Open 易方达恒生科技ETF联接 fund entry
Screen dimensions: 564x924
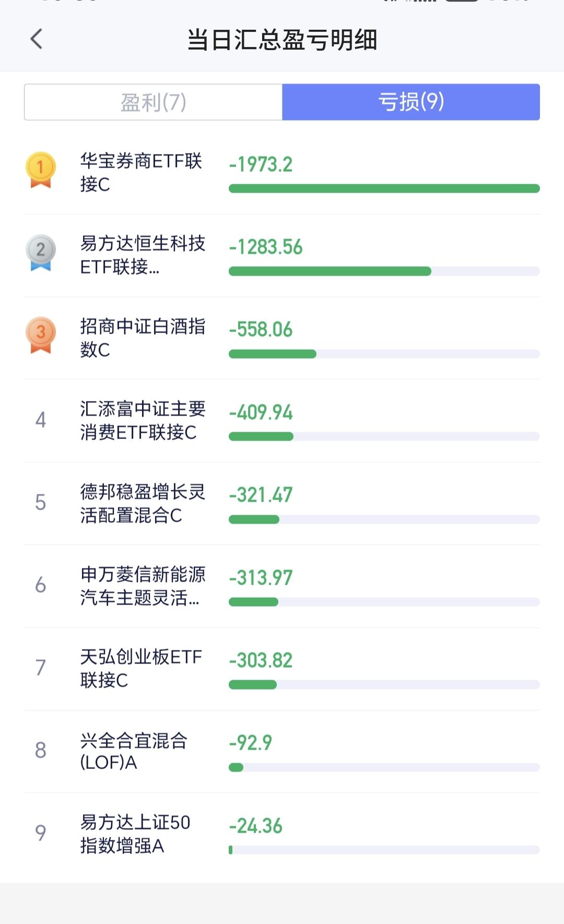point(282,255)
